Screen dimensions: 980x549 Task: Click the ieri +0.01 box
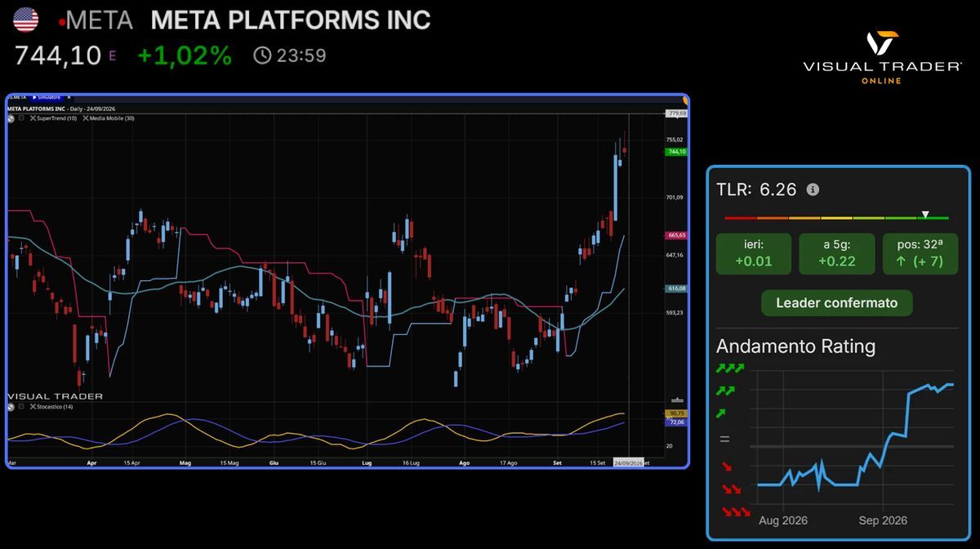(x=753, y=254)
